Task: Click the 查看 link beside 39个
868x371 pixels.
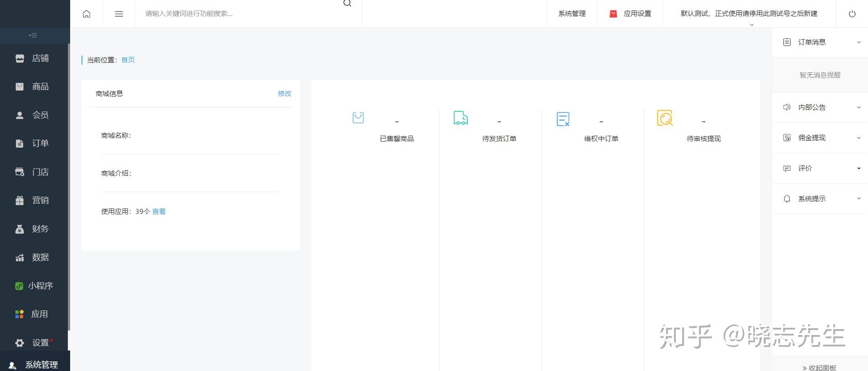Action: 159,211
